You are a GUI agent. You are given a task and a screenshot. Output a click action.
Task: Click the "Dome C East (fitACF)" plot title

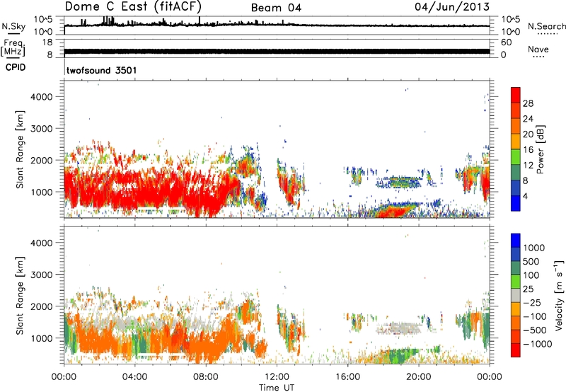point(133,6)
